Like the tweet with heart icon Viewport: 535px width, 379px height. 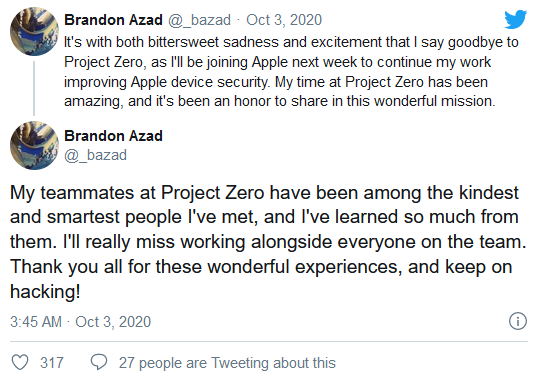(x=20, y=362)
